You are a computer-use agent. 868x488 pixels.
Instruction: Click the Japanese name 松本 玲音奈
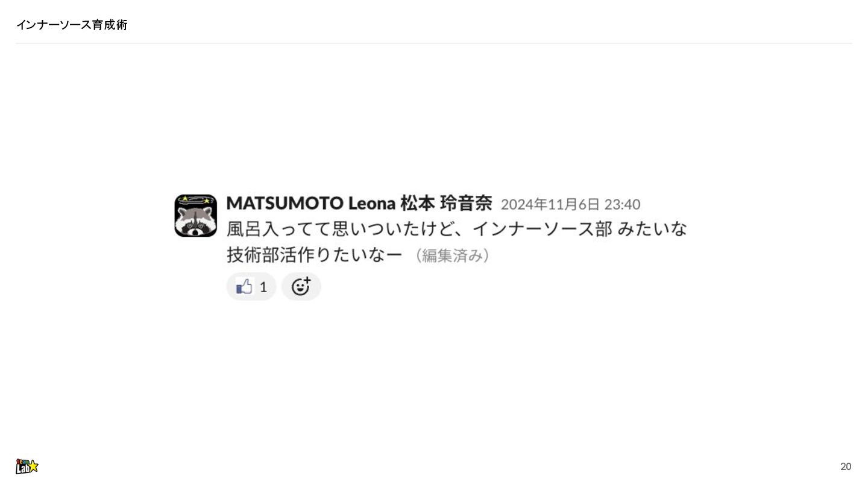(x=446, y=204)
